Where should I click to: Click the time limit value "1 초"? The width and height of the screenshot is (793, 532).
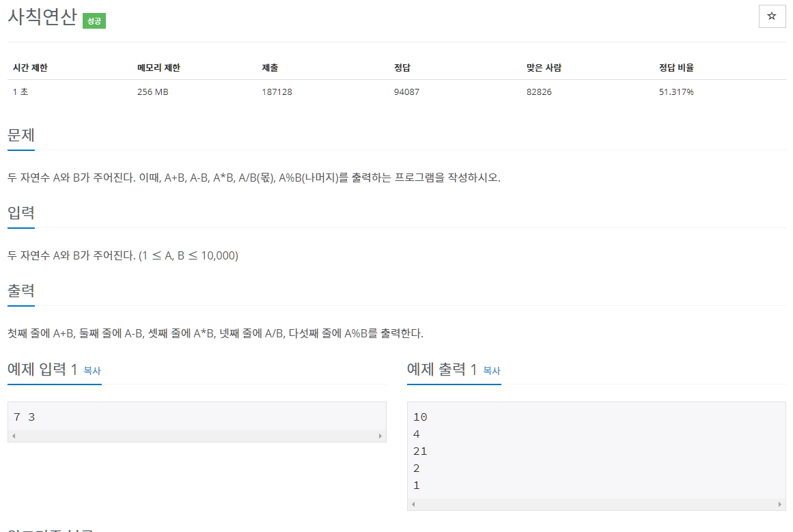point(20,92)
